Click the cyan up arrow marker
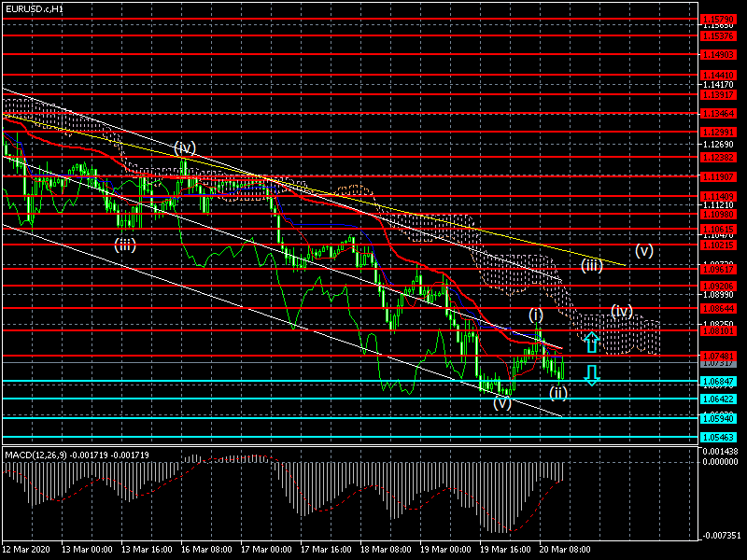Screen dimensions: 747x560 tap(591, 342)
